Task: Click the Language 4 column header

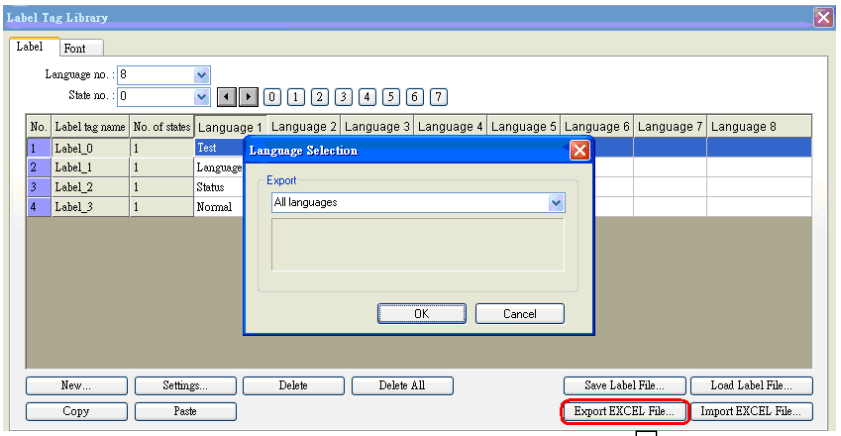Action: (x=451, y=127)
